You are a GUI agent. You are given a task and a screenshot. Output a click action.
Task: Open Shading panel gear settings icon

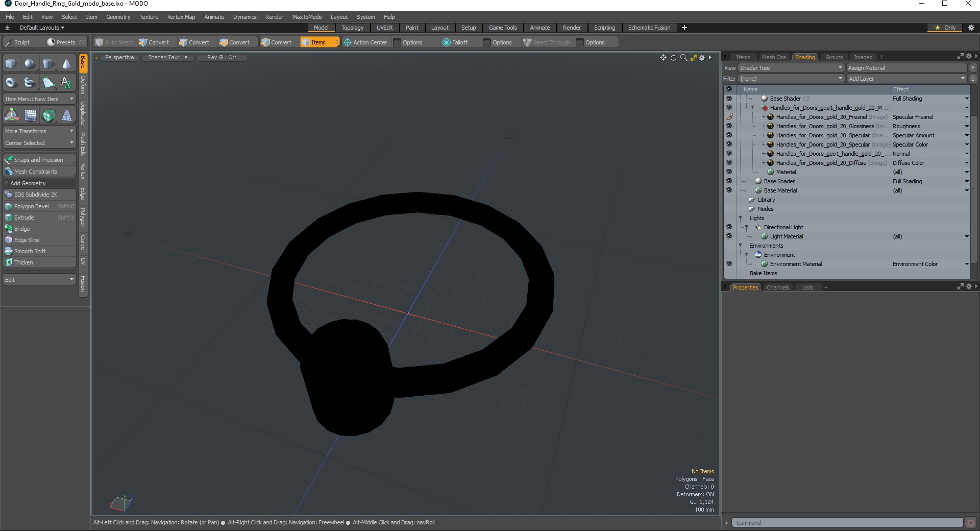(968, 56)
